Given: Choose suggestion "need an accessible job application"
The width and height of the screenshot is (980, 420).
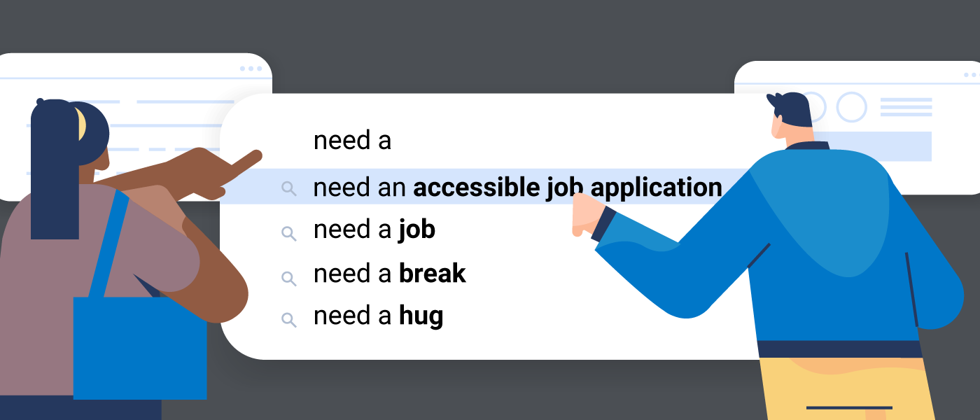Looking at the screenshot, I should pos(517,188).
